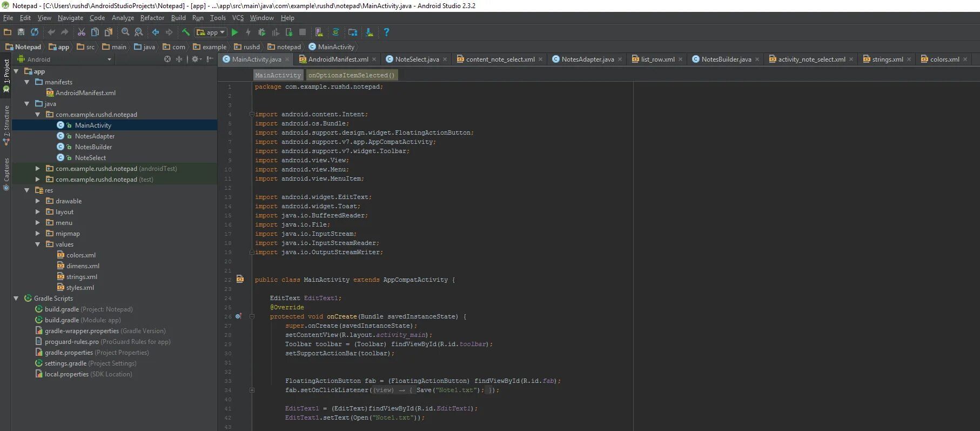This screenshot has height=431, width=980.
Task: Click the Make Project hammer icon
Action: (x=186, y=32)
